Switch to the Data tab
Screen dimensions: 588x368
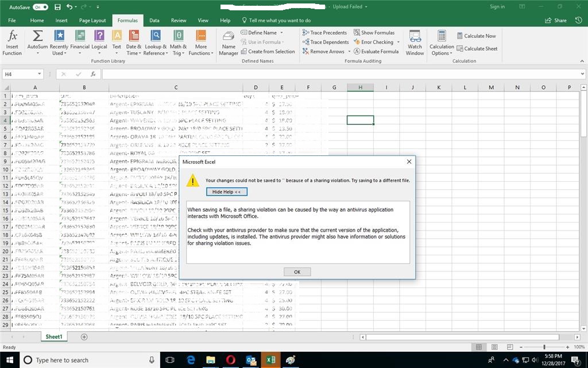click(154, 20)
